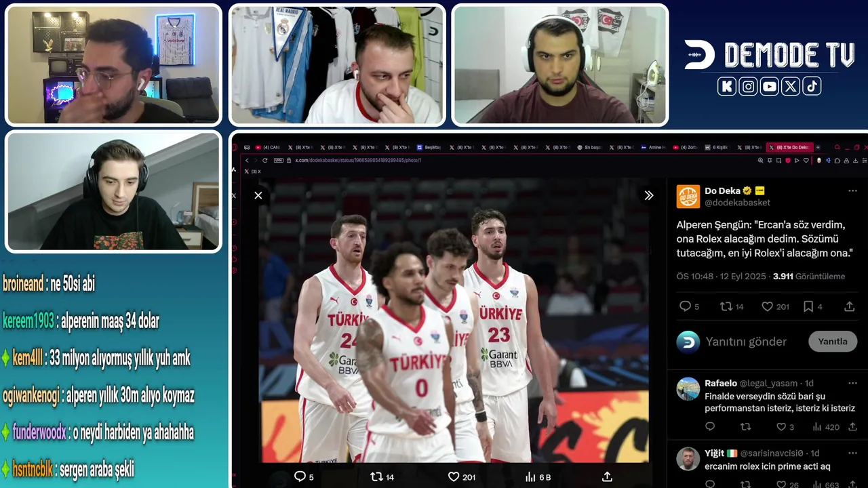Click the lock site info icon

(x=290, y=160)
